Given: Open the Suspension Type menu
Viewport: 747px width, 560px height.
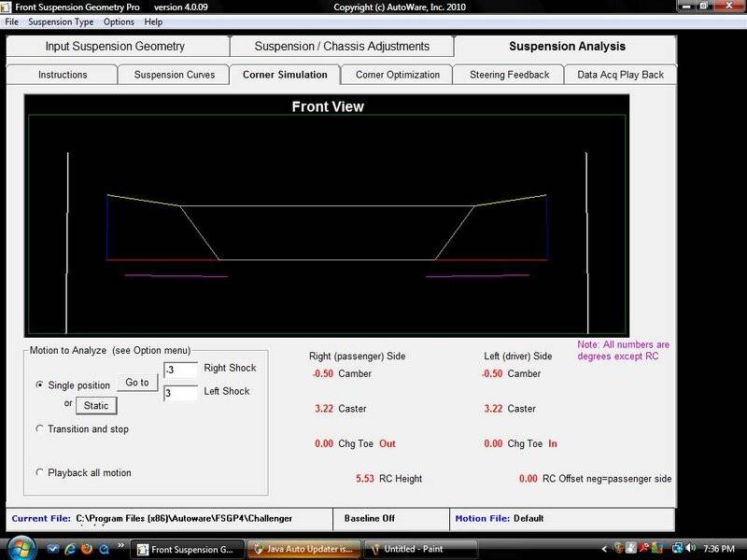Looking at the screenshot, I should point(61,21).
